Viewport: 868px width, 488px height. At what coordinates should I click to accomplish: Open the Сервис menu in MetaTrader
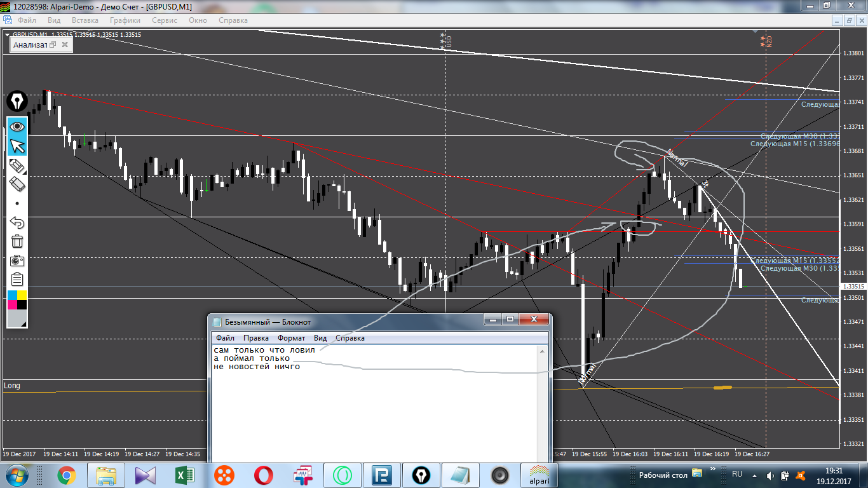click(165, 20)
